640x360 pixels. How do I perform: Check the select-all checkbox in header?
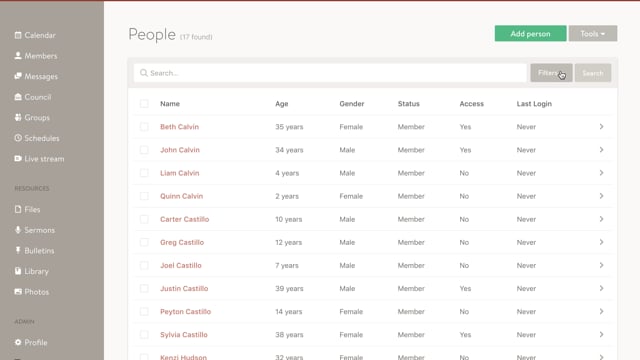(144, 104)
